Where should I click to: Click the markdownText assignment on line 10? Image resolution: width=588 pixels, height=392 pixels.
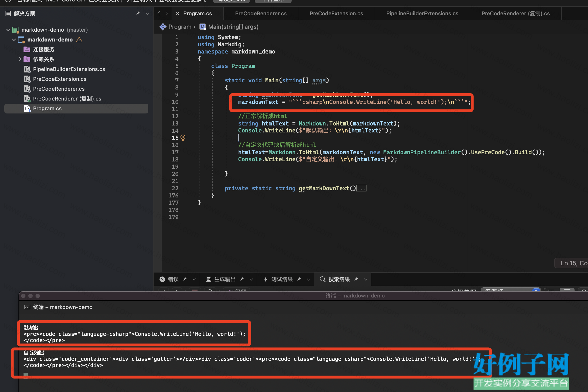point(354,102)
